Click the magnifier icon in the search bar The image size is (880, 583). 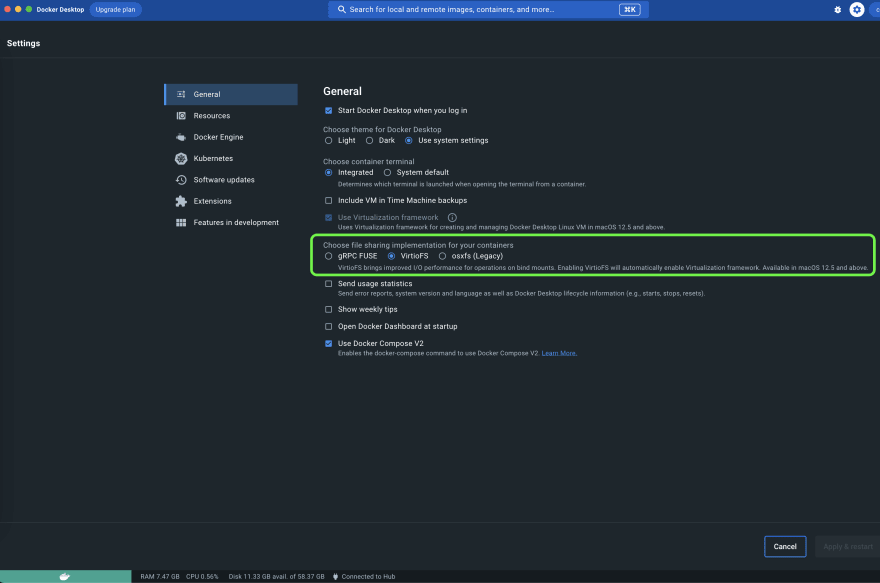tap(341, 10)
